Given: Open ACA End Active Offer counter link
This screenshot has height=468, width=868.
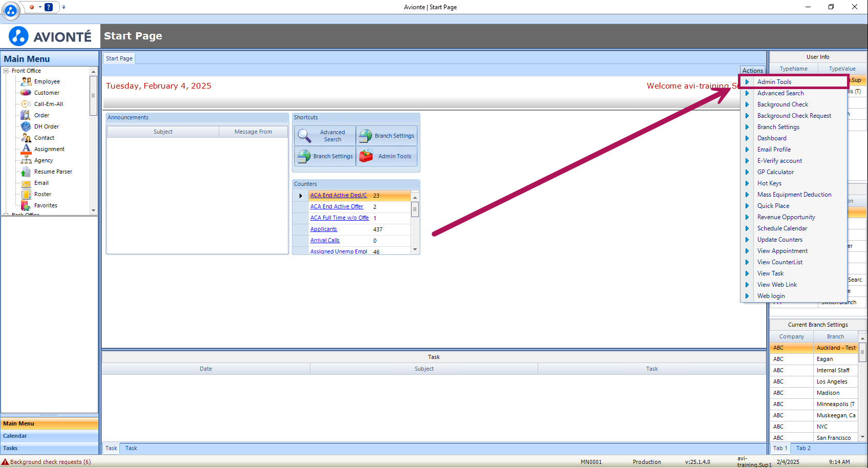Looking at the screenshot, I should (336, 206).
